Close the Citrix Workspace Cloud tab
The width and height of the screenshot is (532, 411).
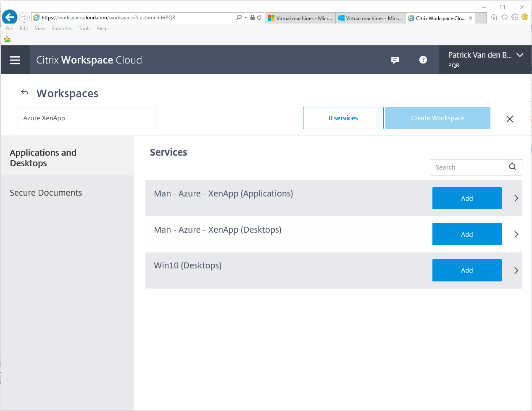point(471,18)
